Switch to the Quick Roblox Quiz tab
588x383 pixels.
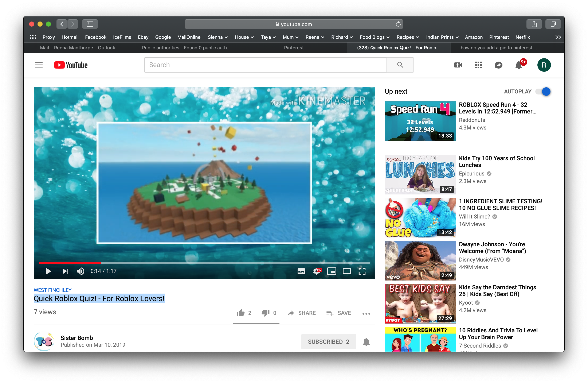click(x=399, y=48)
